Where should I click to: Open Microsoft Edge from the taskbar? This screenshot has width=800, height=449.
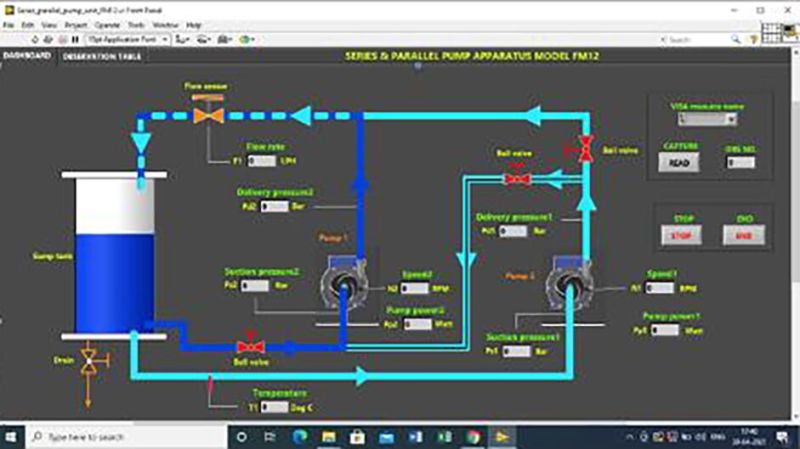point(301,437)
